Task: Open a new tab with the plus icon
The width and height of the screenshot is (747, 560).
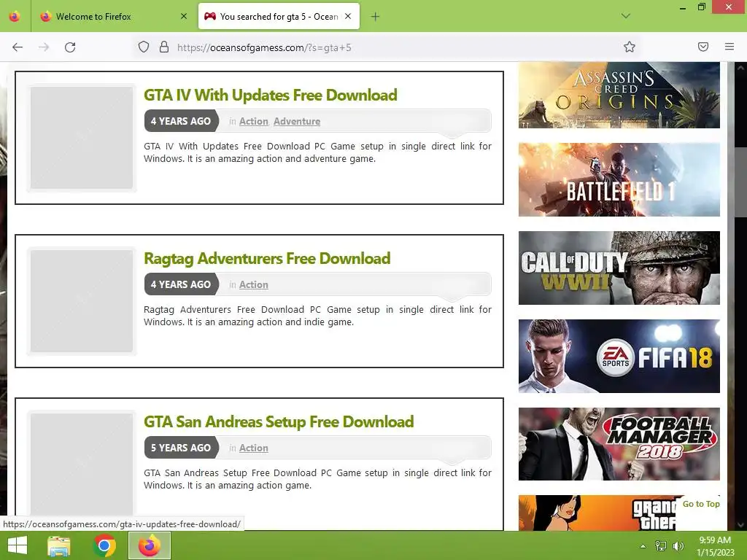Action: 376,17
